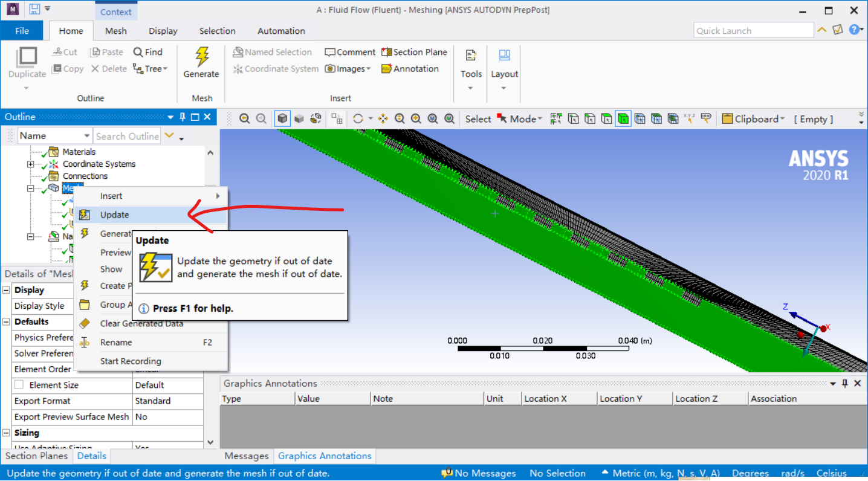Click the Metric units status entry
868x481 pixels.
pyautogui.click(x=661, y=474)
